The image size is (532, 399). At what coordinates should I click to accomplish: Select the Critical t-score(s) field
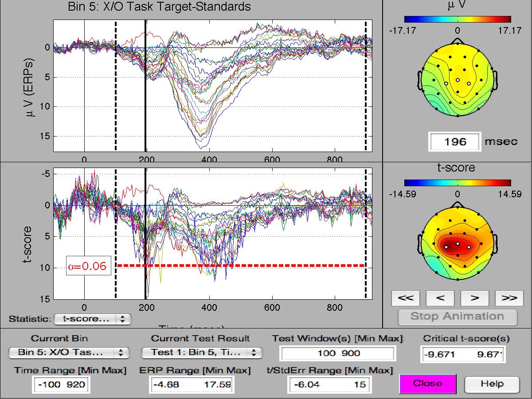463,355
